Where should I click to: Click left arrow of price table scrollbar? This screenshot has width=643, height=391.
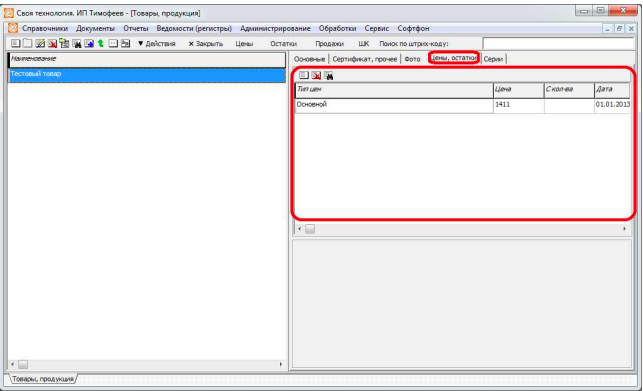pyautogui.click(x=300, y=229)
